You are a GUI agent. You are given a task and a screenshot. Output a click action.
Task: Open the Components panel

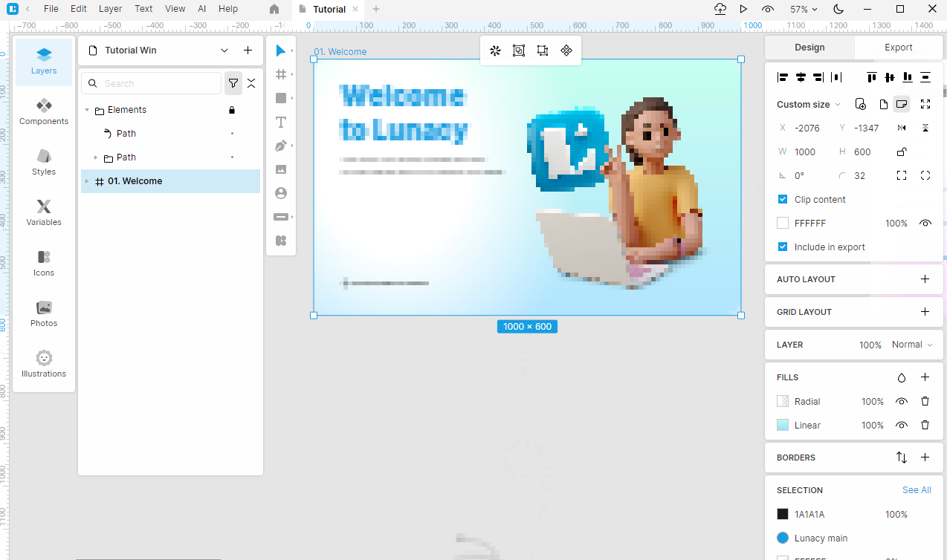click(x=44, y=111)
